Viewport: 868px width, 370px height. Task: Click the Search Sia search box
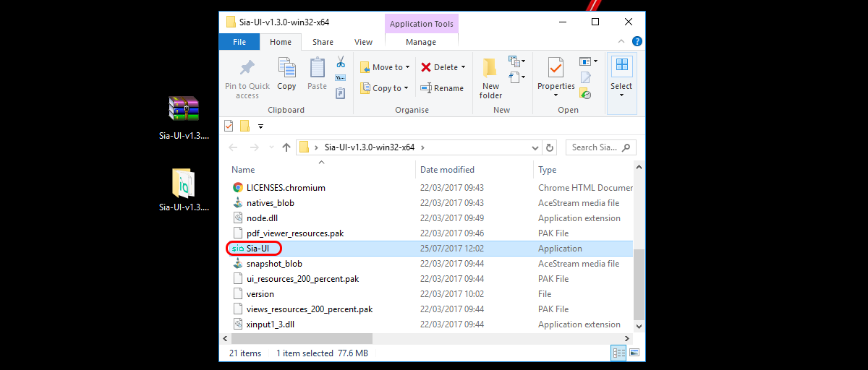(600, 147)
